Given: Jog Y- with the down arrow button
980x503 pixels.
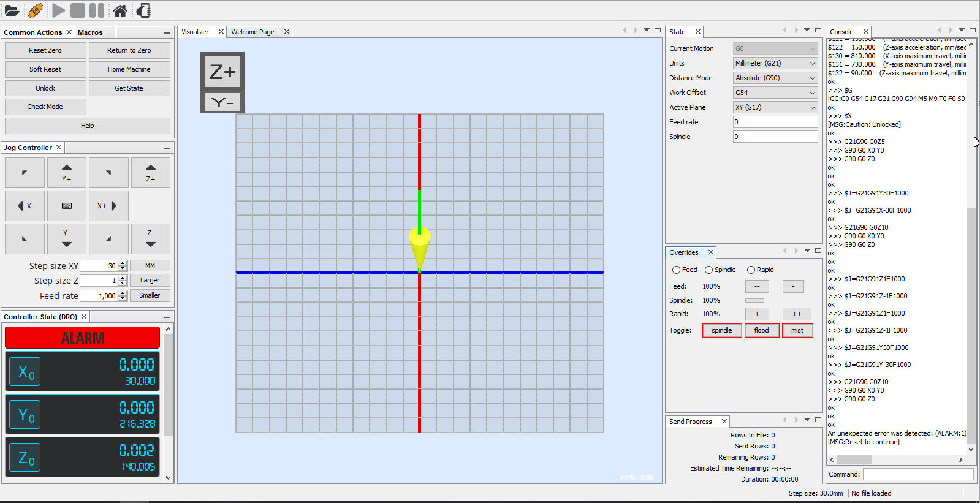Looking at the screenshot, I should [x=67, y=239].
